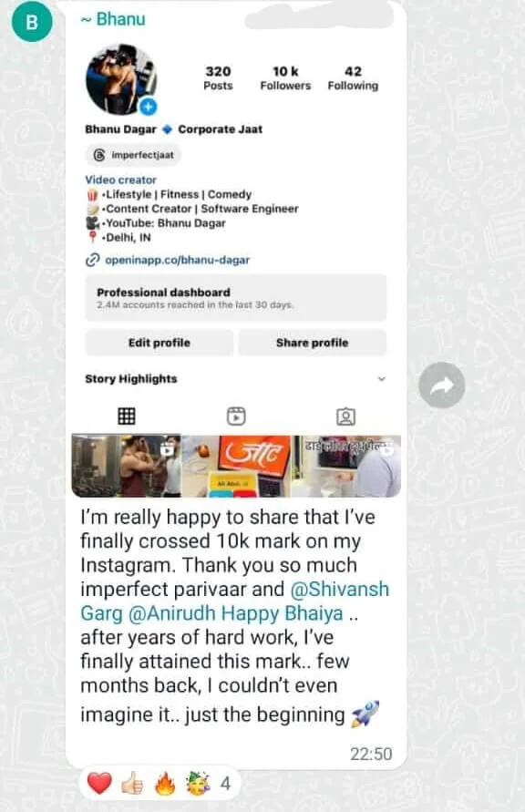525x812 pixels.
Task: Open the Professional dashboard panel
Action: (x=235, y=298)
